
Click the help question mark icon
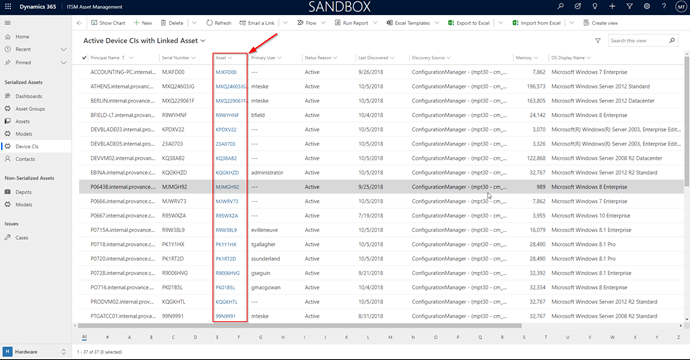tap(664, 6)
